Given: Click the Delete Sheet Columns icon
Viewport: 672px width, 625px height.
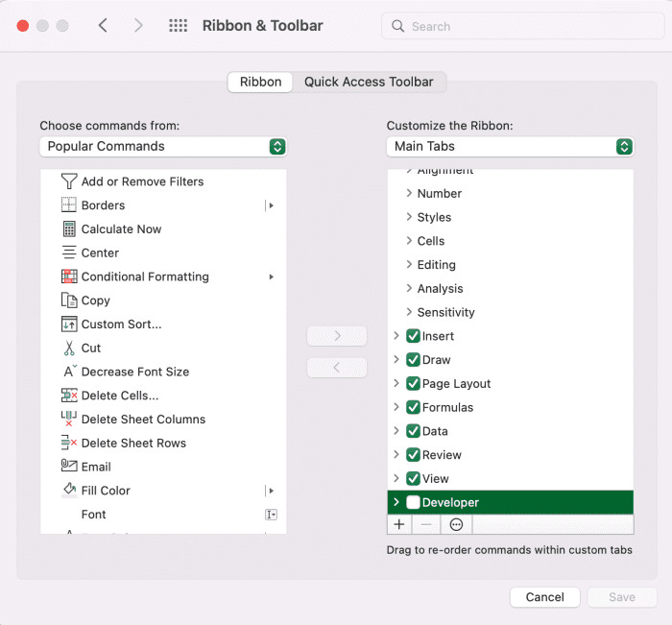Looking at the screenshot, I should click(x=69, y=419).
